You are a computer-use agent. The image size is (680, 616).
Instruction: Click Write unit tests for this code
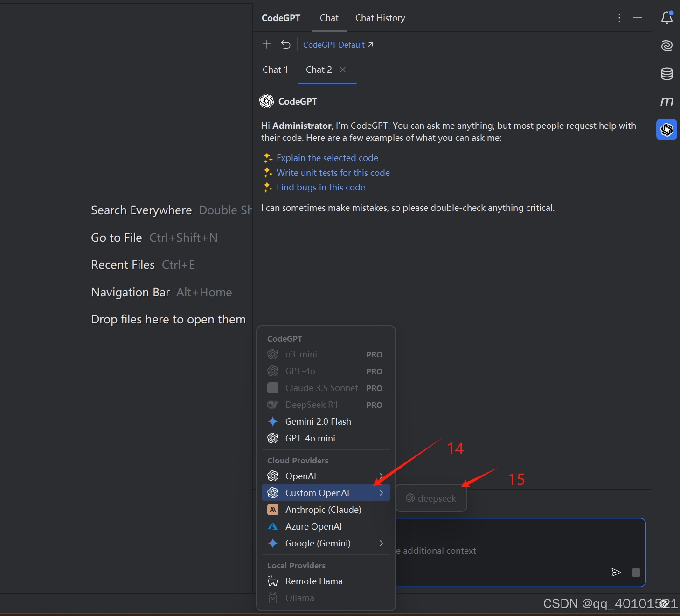click(x=333, y=173)
